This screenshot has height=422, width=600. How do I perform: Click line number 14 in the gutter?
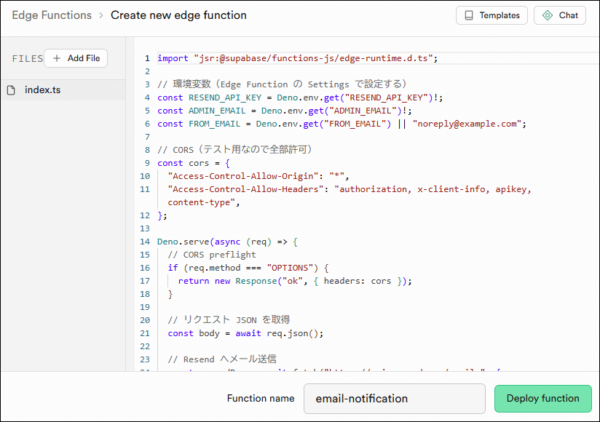[146, 241]
